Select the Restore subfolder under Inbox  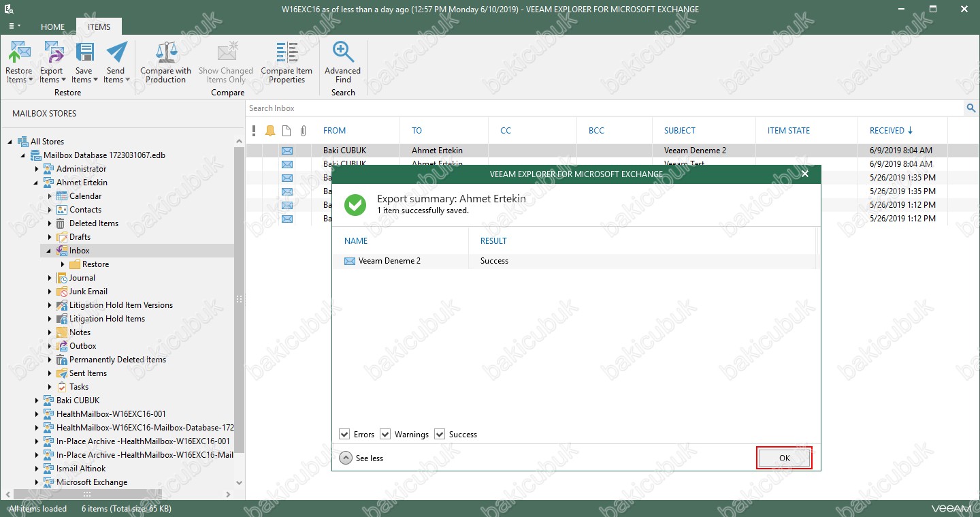click(x=95, y=264)
